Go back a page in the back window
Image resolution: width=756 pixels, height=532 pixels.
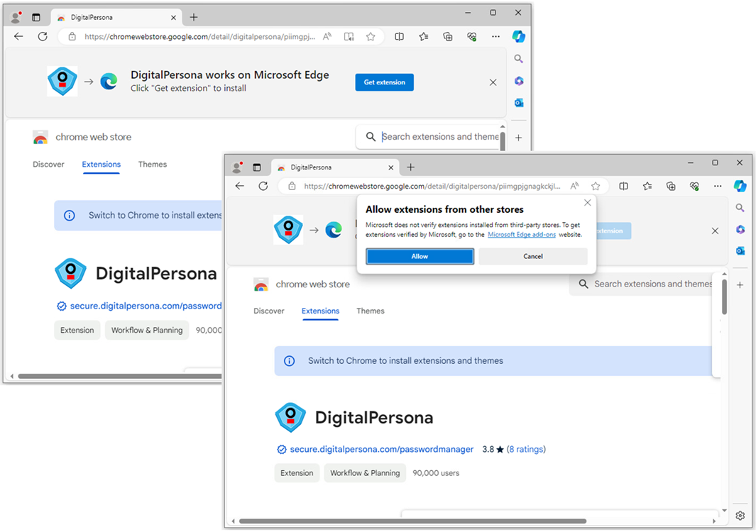point(18,36)
